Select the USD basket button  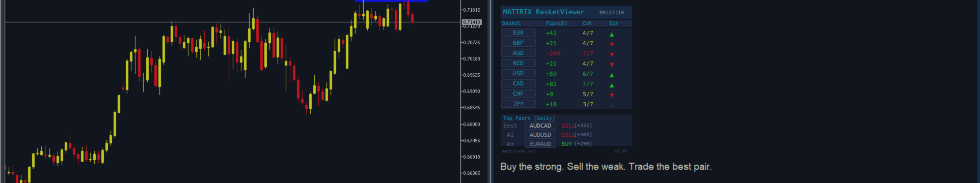click(518, 73)
